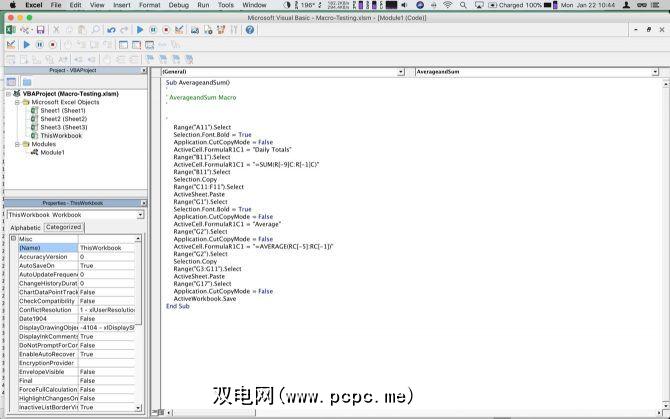Run the macro with the Play icon

[x=140, y=30]
